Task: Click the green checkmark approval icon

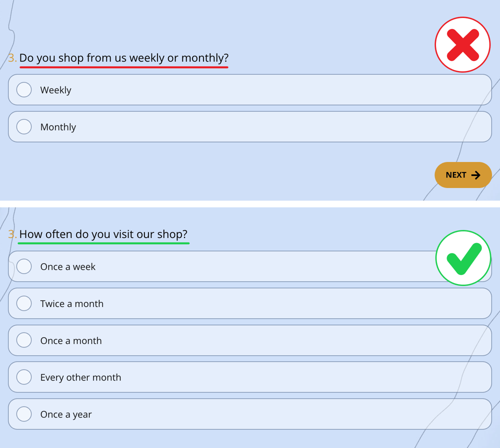Action: click(x=463, y=258)
